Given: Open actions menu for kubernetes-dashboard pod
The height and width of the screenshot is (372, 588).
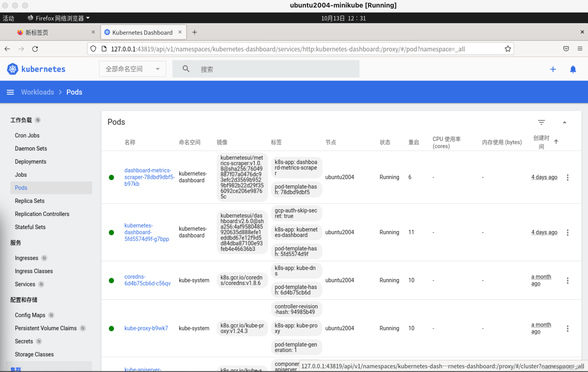Looking at the screenshot, I should coord(567,232).
